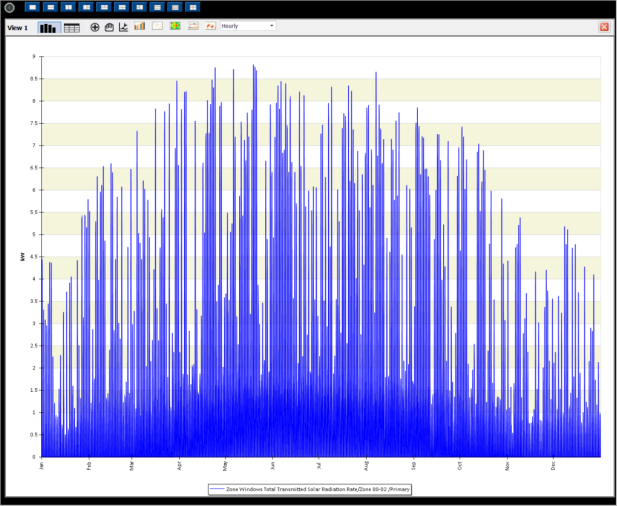Click the Jul label on x-axis

318,465
